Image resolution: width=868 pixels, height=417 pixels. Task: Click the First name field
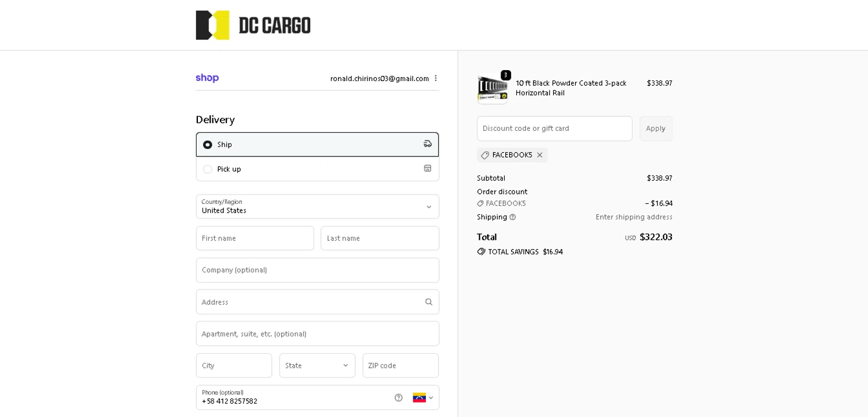tap(255, 238)
